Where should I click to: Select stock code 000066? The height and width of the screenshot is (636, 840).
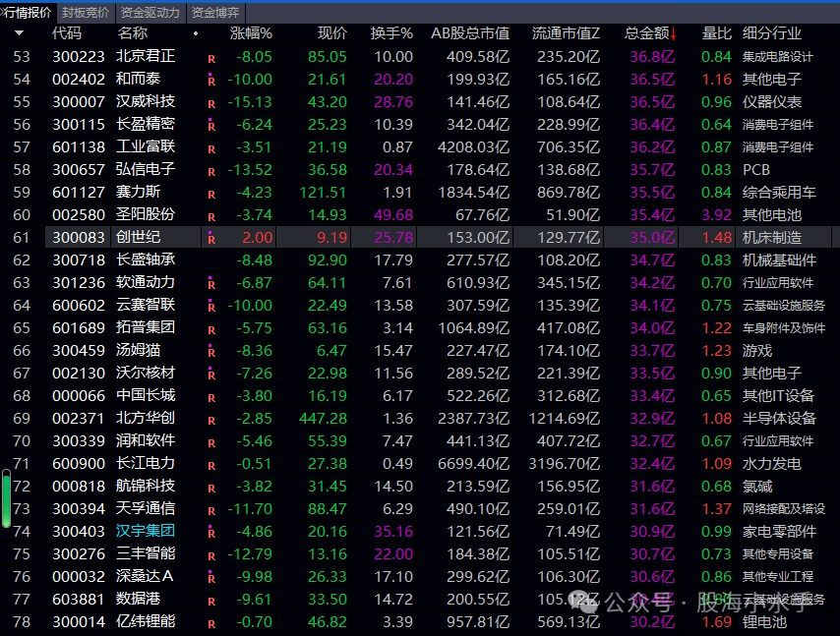[x=79, y=395]
